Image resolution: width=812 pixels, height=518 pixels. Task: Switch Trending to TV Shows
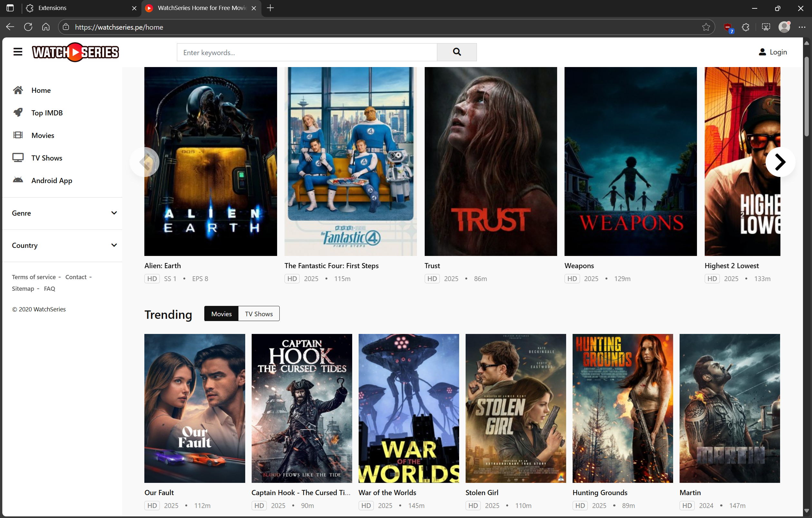click(x=259, y=314)
